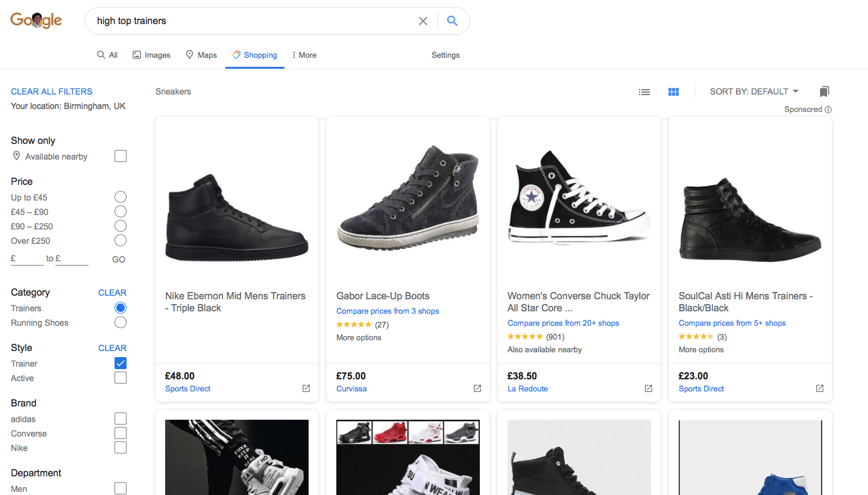Switch to grid view icon
The width and height of the screenshot is (868, 495).
click(674, 92)
